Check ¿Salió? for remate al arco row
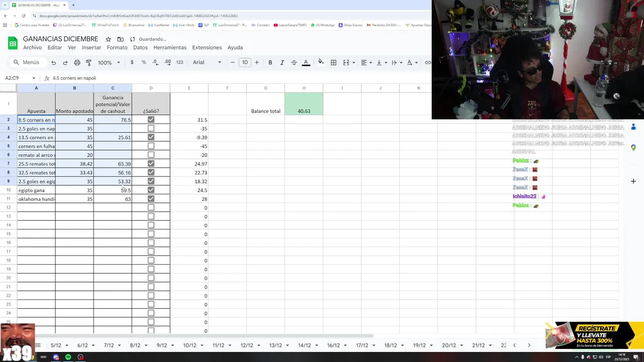 coord(151,155)
